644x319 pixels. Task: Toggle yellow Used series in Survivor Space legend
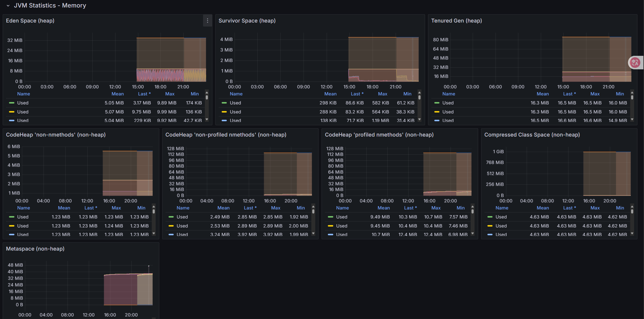(235, 112)
